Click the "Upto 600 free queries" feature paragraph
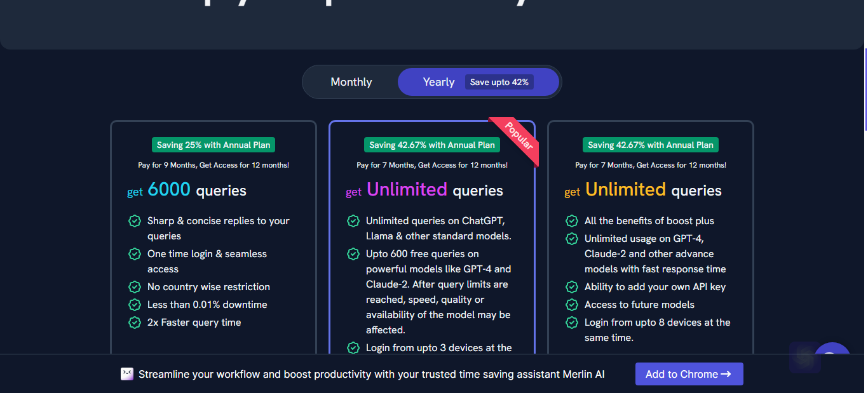Screen dimensions: 868x393 pyautogui.click(x=438, y=292)
